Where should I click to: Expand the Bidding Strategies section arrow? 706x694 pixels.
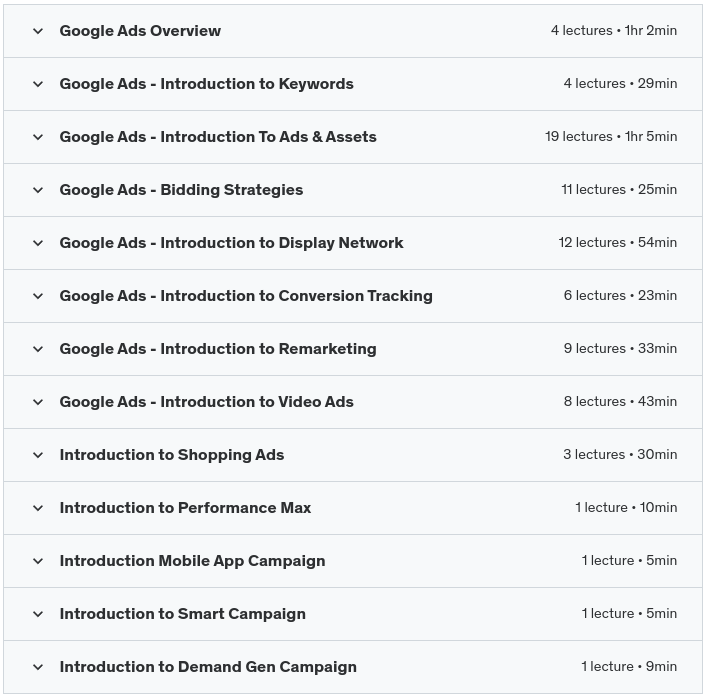[38, 190]
